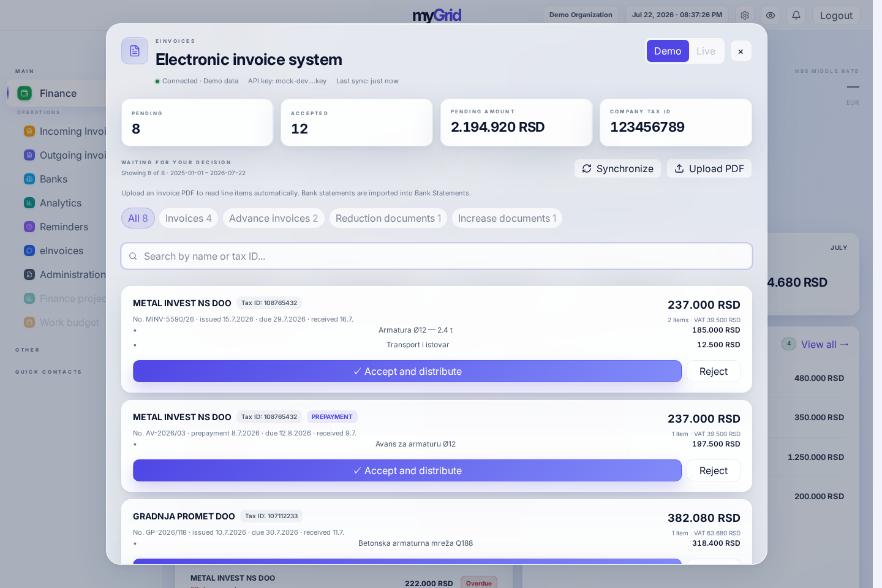Select the All 8 filter tab
Image resolution: width=882 pixels, height=588 pixels.
(138, 218)
